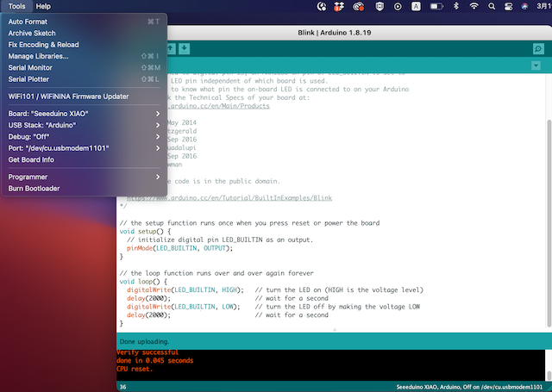The width and height of the screenshot is (552, 392).
Task: Click the Save sketch down-arrow toolbar button
Action: 184,48
